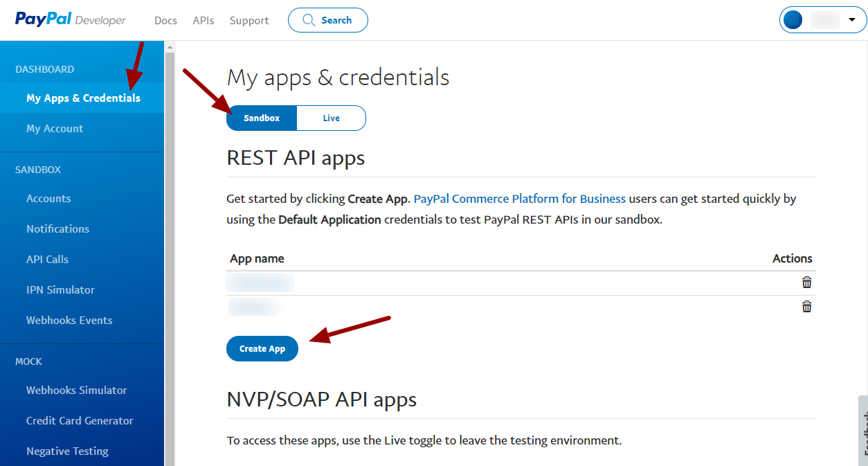Click the REST API apps heading

pos(296,158)
